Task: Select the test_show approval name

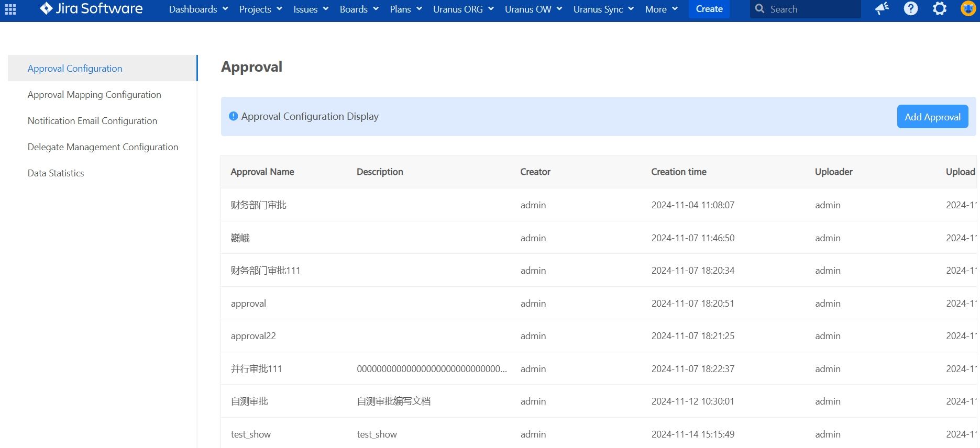Action: point(250,434)
